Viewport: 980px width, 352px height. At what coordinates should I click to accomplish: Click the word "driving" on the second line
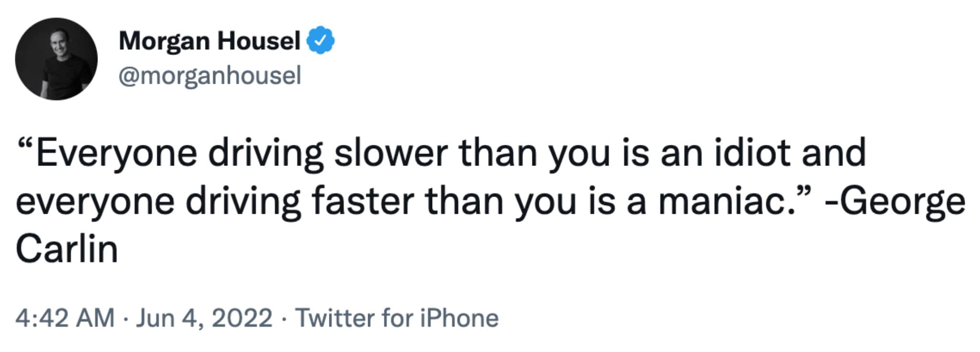tap(243, 201)
